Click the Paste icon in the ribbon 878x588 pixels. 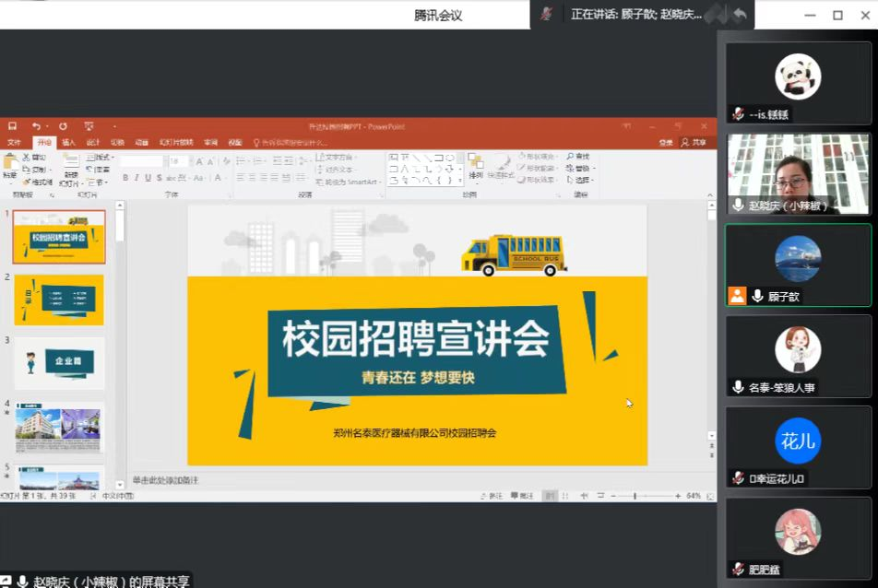(9, 164)
